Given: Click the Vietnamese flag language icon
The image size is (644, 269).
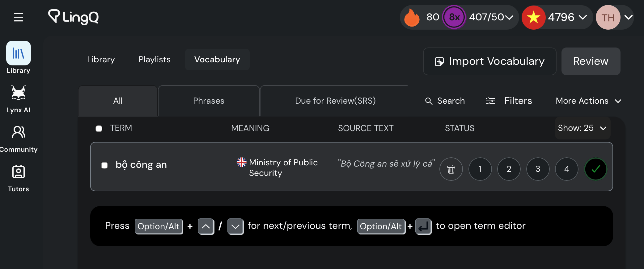Looking at the screenshot, I should tap(533, 17).
